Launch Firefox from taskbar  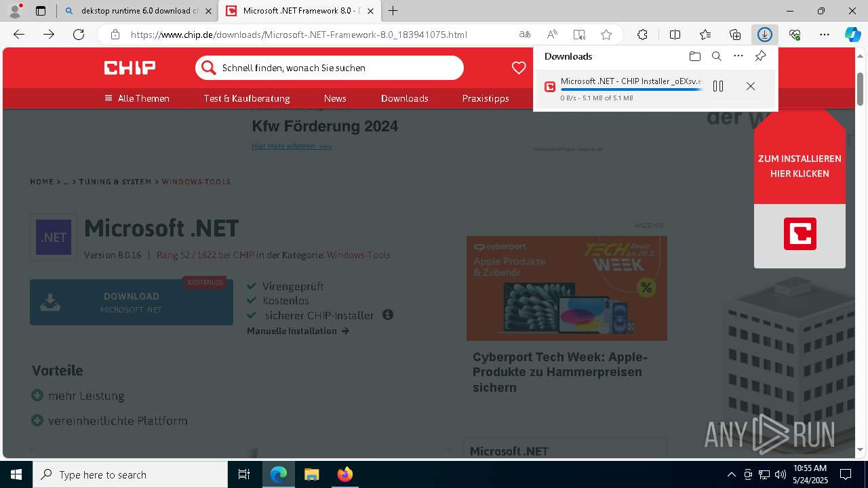344,474
